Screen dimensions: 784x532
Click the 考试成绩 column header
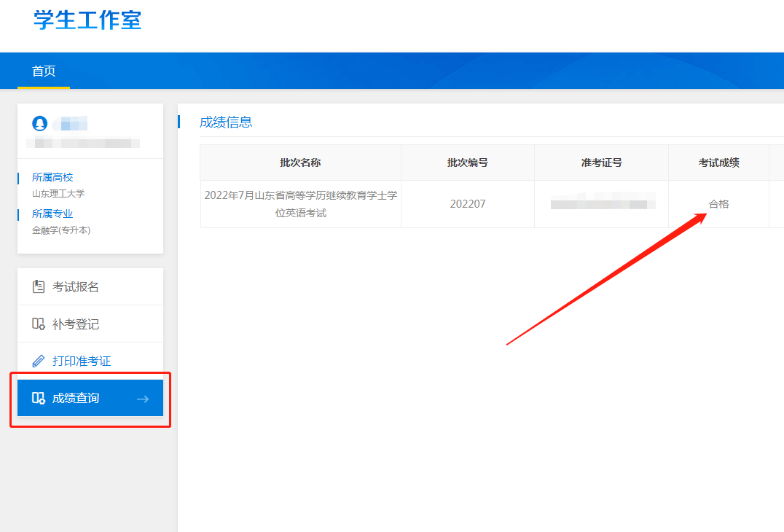point(719,163)
